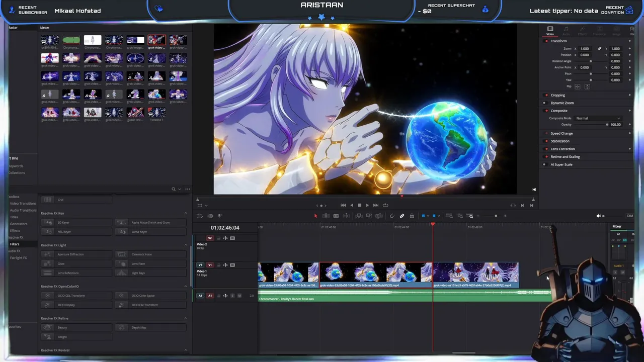Click the DIM button
Viewport: 644px width, 362px height.
click(630, 216)
